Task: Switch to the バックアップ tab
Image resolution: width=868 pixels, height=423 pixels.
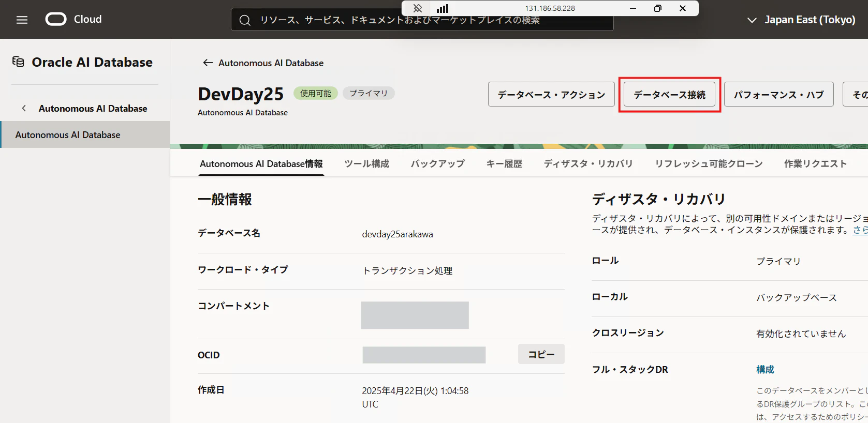Action: click(438, 164)
